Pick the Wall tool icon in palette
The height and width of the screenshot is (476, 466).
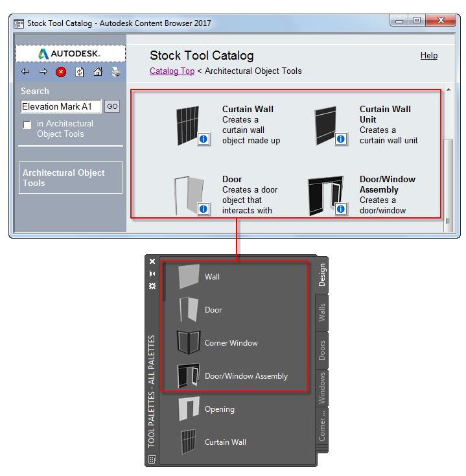point(189,276)
